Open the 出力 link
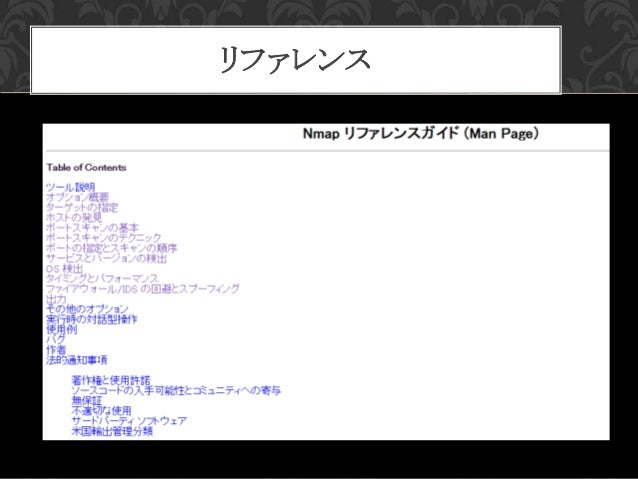Image resolution: width=638 pixels, height=479 pixels. 56,299
